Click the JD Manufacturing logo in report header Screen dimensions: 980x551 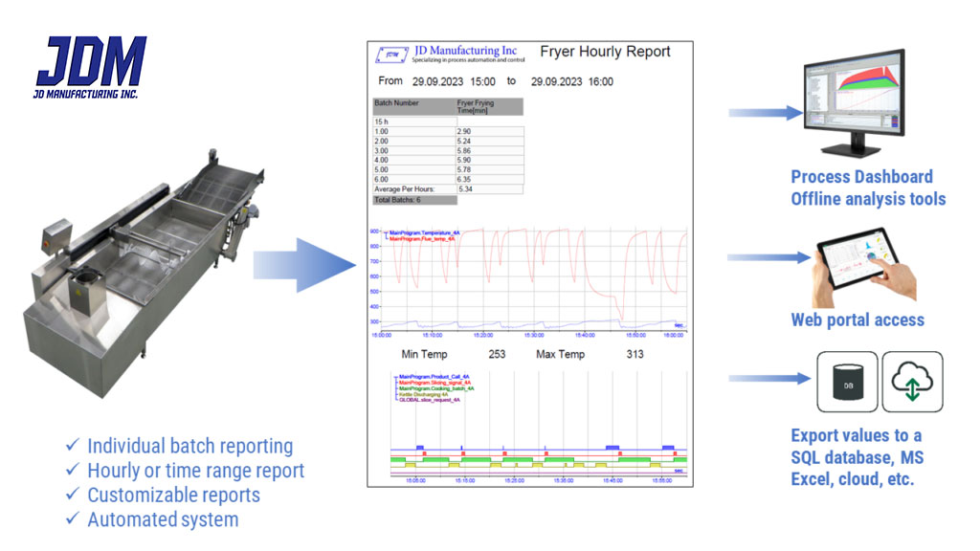point(390,56)
